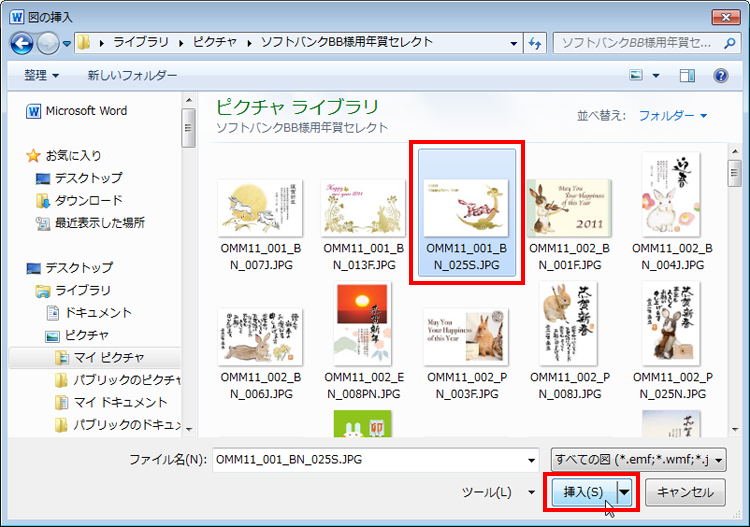Click navigation pane scroll down arrow
The height and width of the screenshot is (527, 750).
coord(189,429)
